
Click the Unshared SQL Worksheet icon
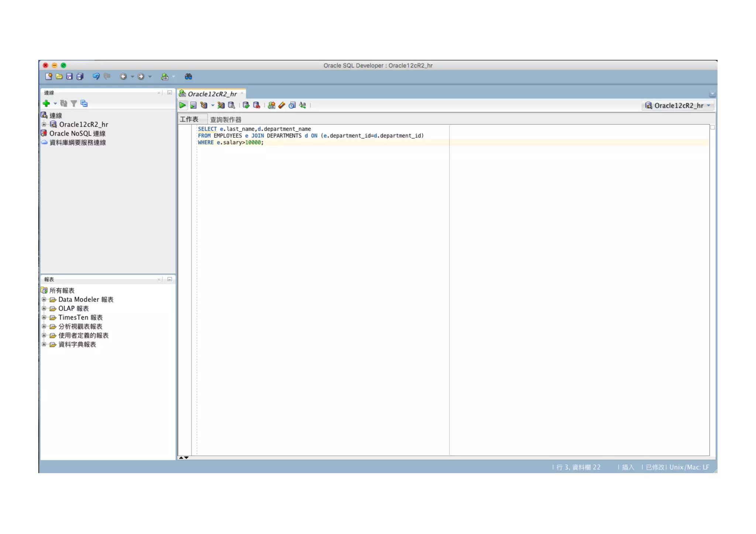[x=271, y=105]
